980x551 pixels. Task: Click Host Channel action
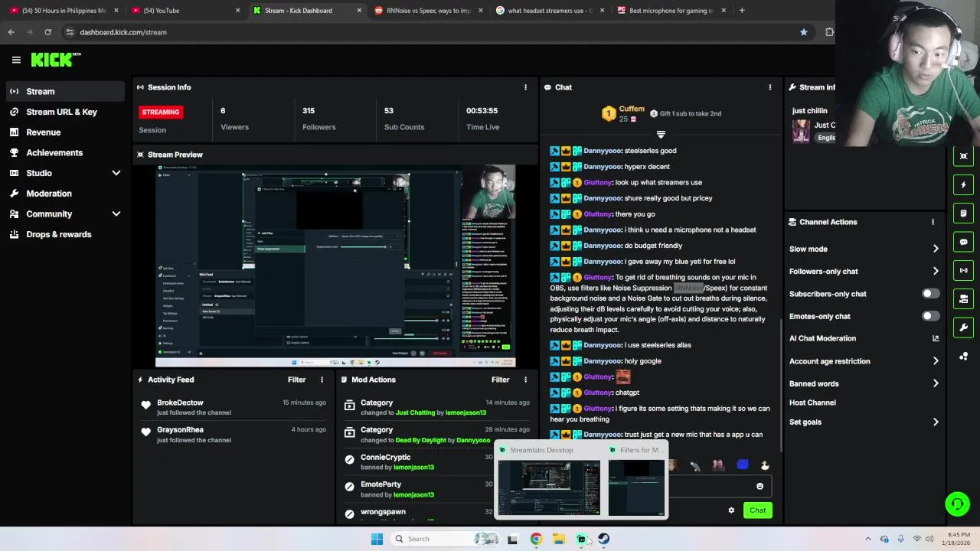click(812, 403)
